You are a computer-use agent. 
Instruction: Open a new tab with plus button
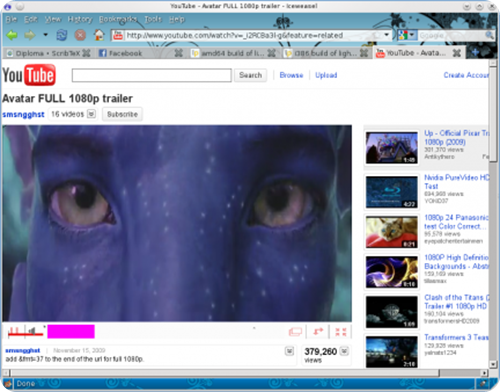pos(475,53)
